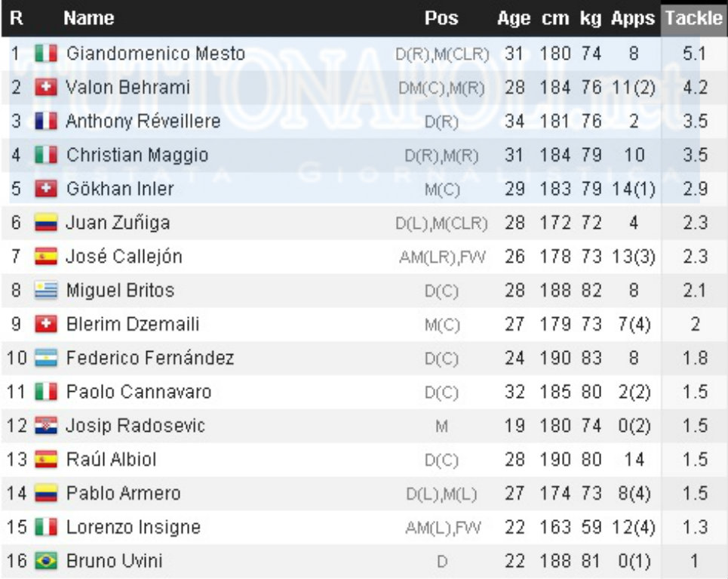Click the R rank column header

[x=17, y=19]
